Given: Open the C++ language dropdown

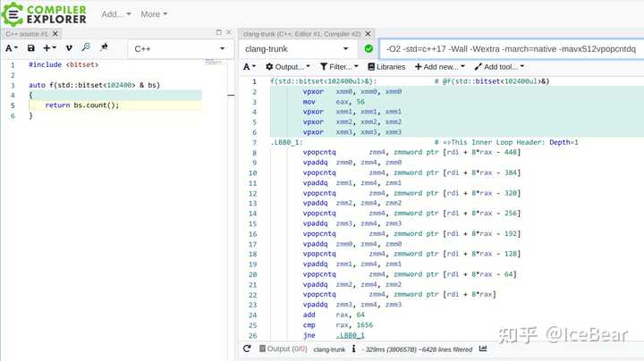Looking at the screenshot, I should pyautogui.click(x=179, y=48).
